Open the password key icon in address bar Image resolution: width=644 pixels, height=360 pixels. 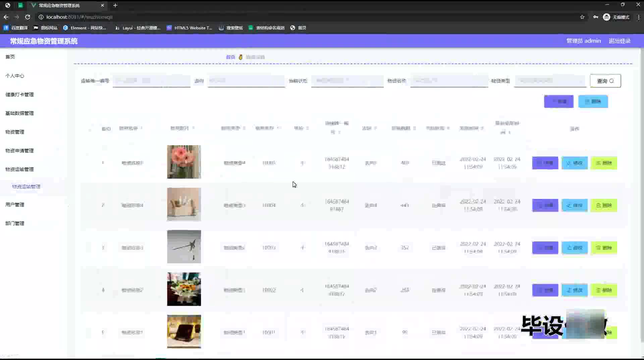tap(596, 17)
